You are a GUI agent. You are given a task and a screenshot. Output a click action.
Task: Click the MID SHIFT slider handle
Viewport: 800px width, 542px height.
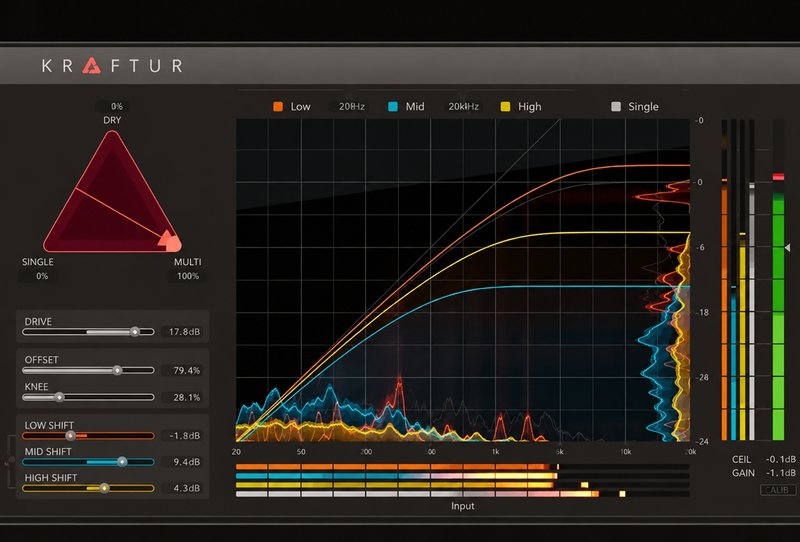(122, 462)
